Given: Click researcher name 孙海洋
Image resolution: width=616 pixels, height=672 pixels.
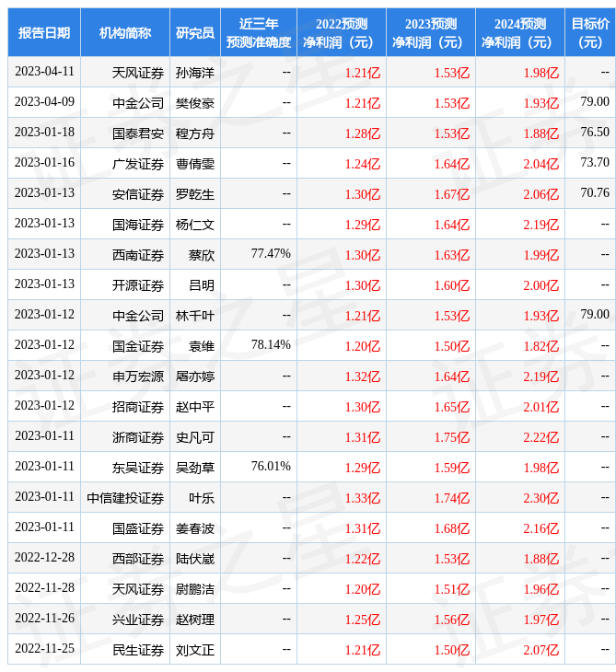Looking at the screenshot, I should [195, 73].
